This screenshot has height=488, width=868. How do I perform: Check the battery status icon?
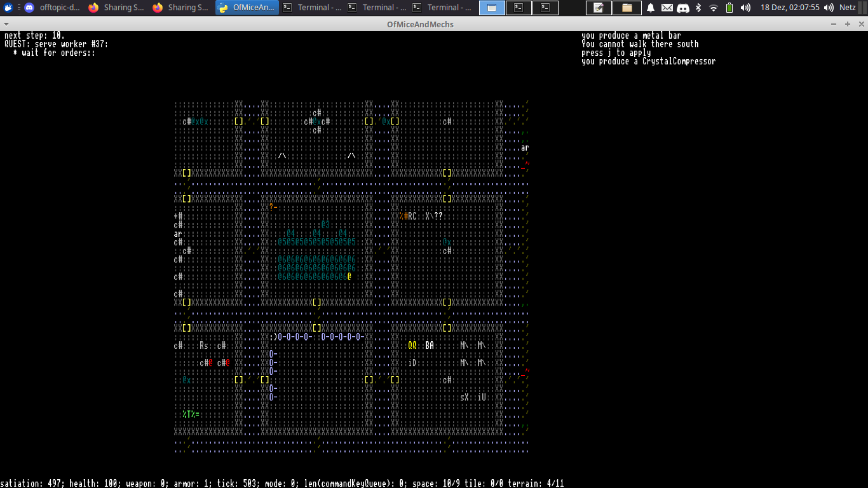(729, 8)
